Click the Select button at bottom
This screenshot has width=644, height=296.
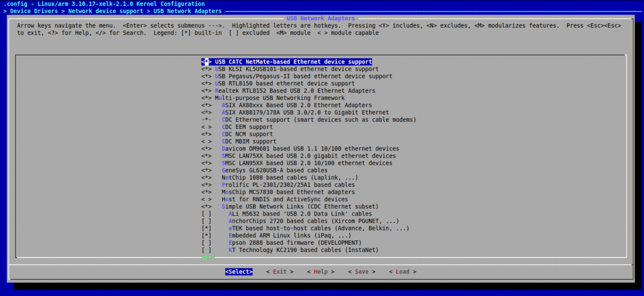tap(239, 272)
